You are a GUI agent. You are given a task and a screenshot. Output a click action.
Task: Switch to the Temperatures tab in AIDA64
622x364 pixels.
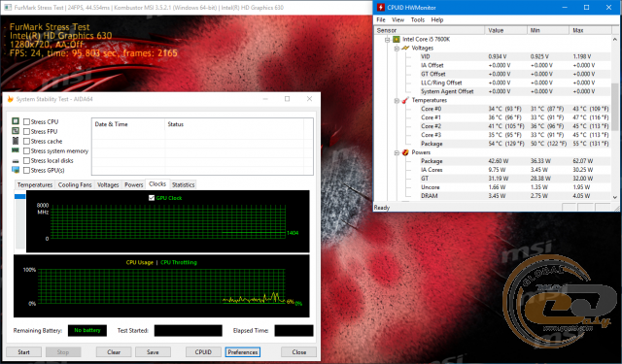point(35,185)
